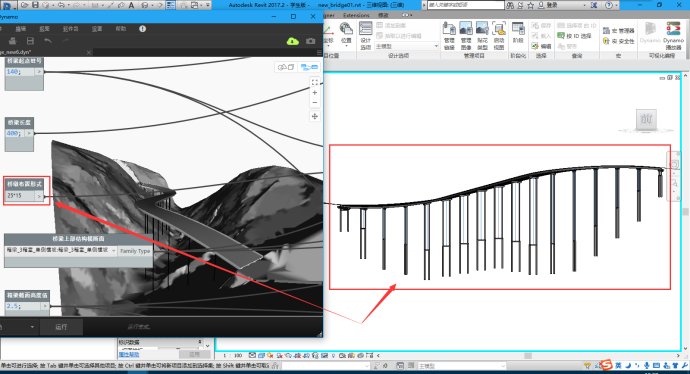Click the horizontal scrollbar thumb of Revit view
This screenshot has height=374, width=690.
tap(528, 356)
